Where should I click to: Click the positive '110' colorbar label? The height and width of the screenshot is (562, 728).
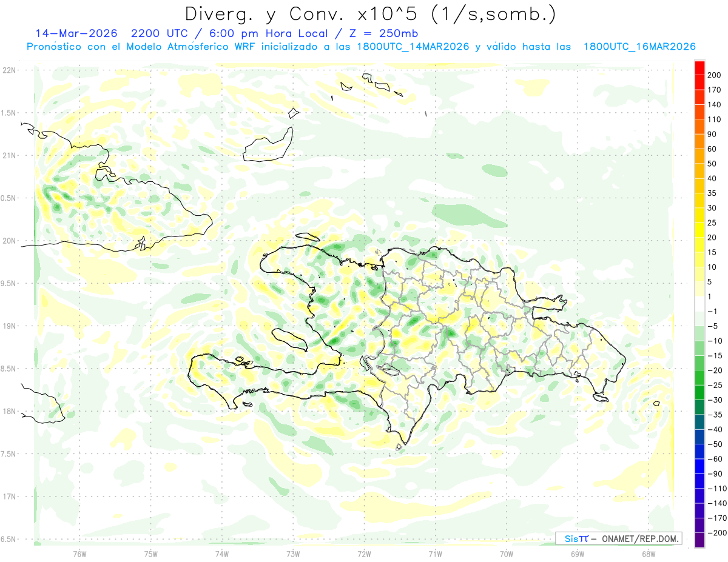coord(715,119)
